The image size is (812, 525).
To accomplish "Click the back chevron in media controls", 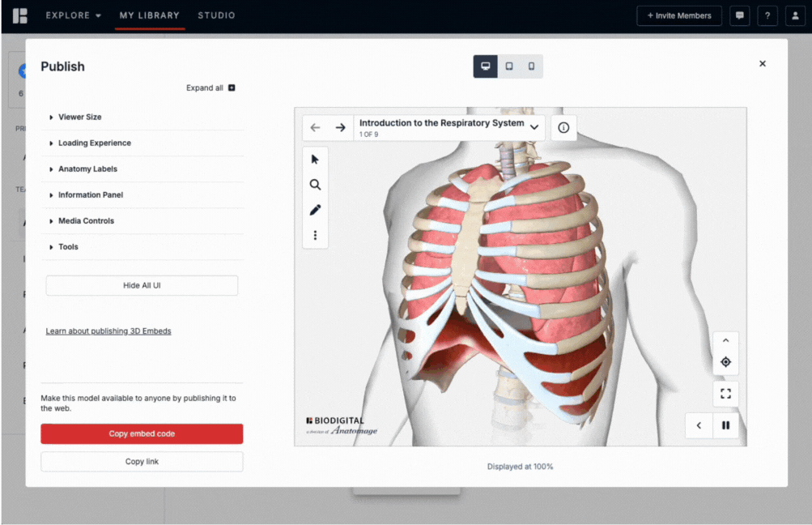I will [x=699, y=425].
